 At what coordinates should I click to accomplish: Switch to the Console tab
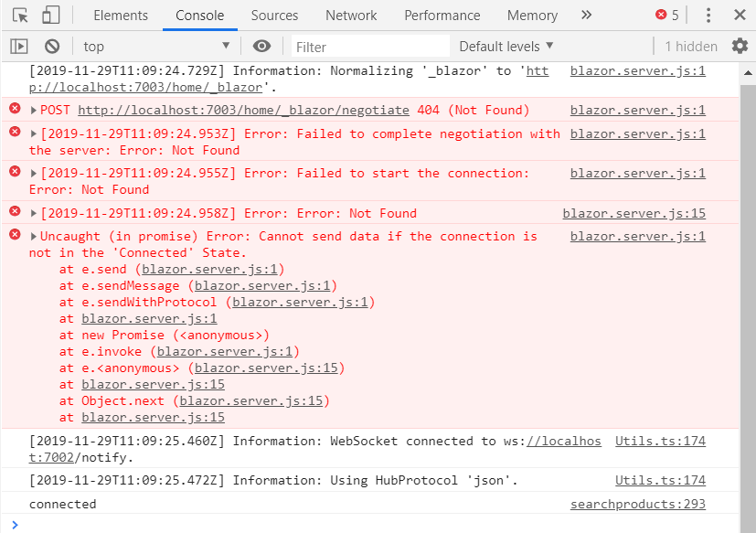coord(199,16)
